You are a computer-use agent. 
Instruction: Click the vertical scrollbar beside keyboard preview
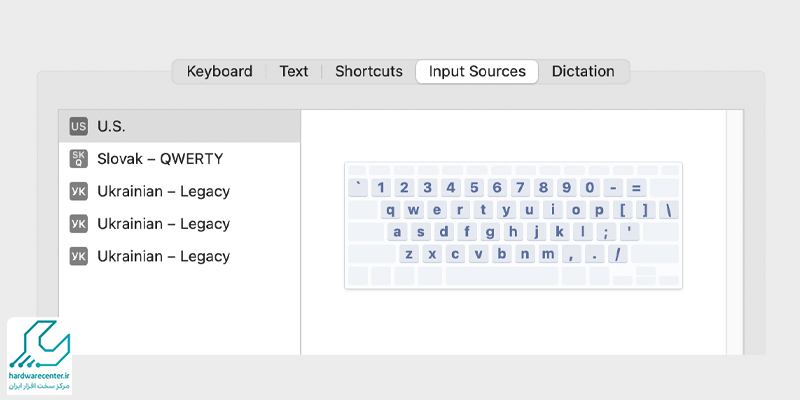point(735,230)
